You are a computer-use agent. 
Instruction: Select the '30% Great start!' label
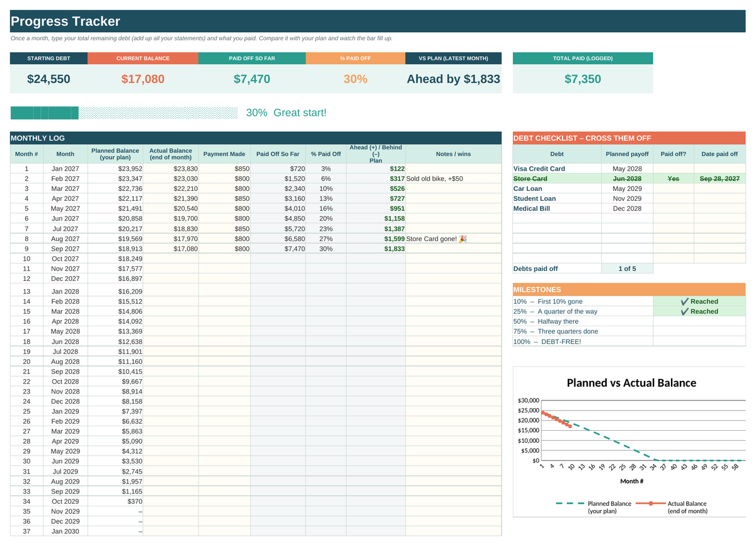coord(286,113)
